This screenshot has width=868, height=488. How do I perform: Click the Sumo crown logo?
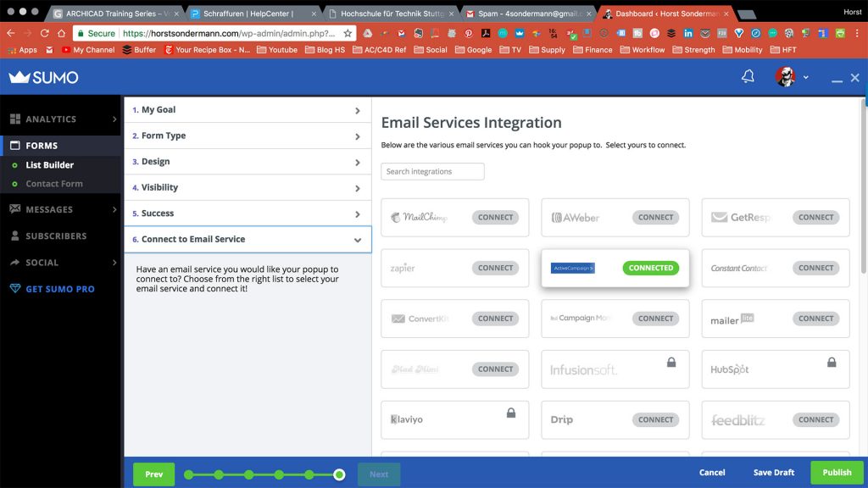pos(19,77)
